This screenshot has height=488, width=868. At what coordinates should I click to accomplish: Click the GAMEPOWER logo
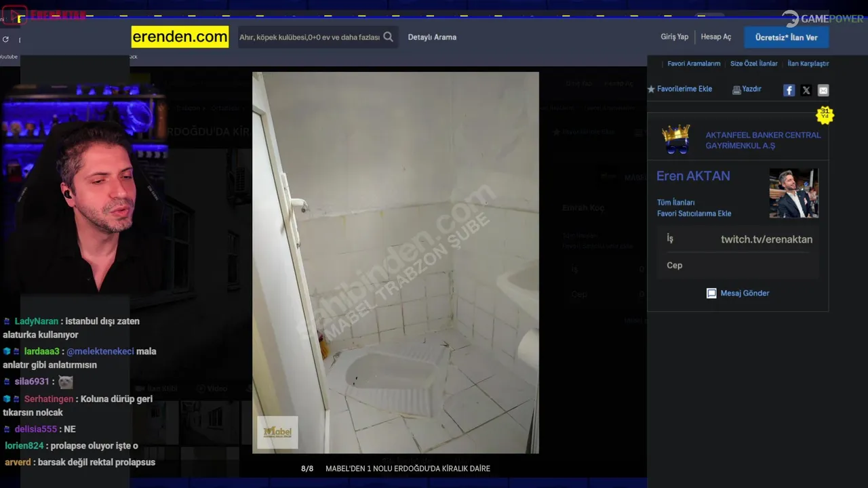coord(823,19)
